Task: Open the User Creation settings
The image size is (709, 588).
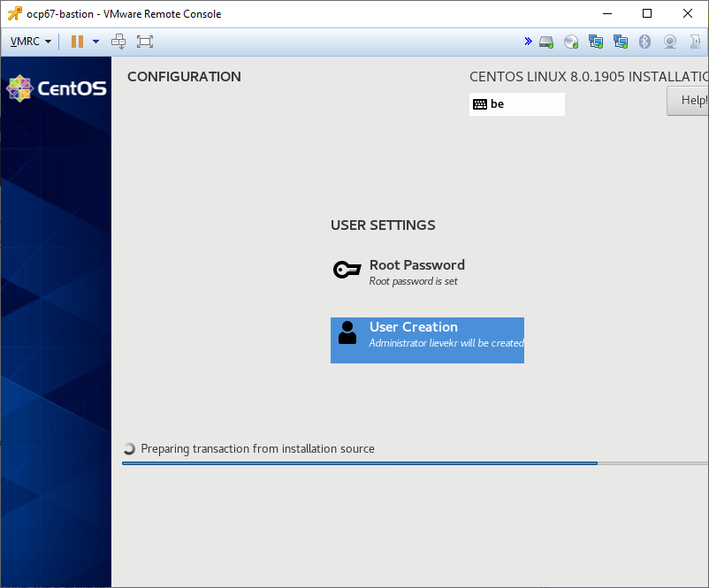Action: (x=427, y=340)
